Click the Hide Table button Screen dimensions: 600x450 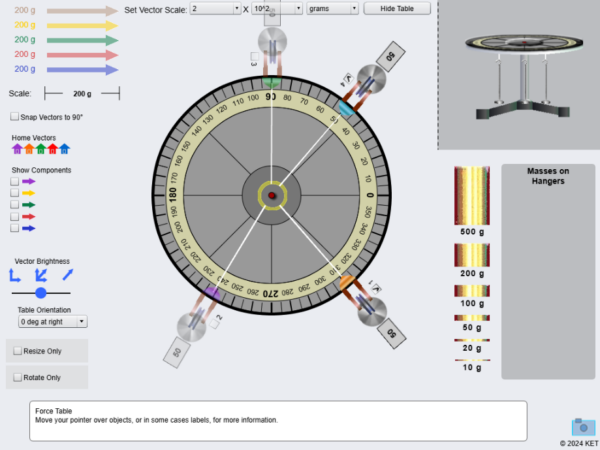tap(397, 8)
